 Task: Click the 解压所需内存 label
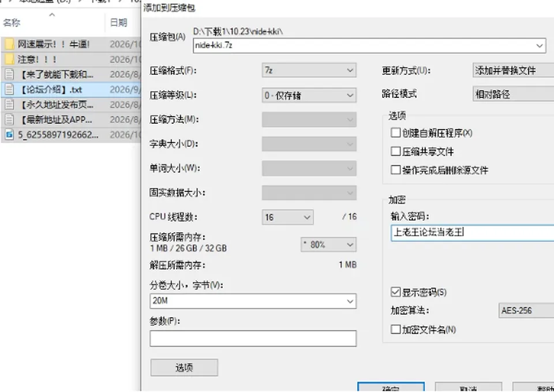tap(177, 265)
